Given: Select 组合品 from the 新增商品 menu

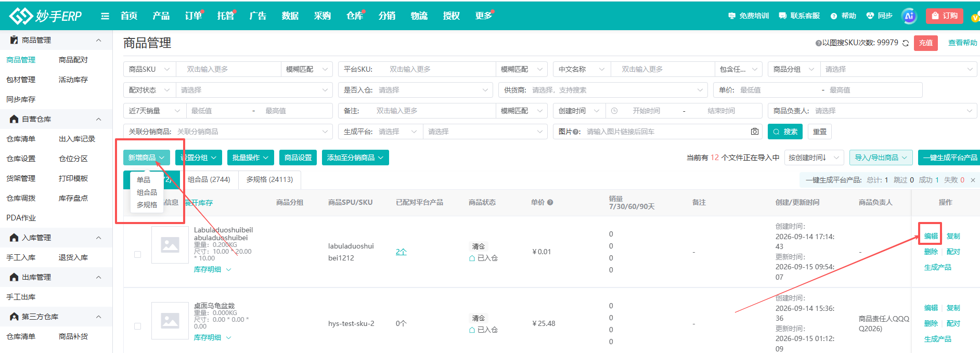Looking at the screenshot, I should tap(147, 192).
